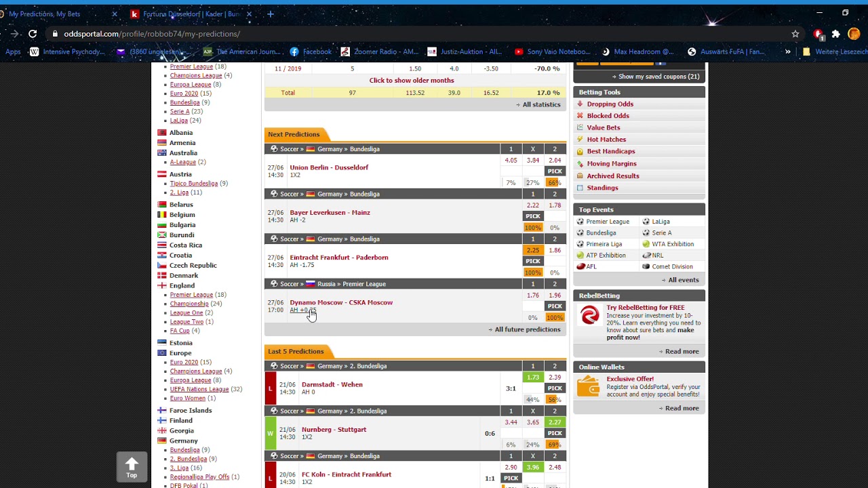
Task: Open Regionalliga Play Offs under Germany
Action: [x=199, y=477]
